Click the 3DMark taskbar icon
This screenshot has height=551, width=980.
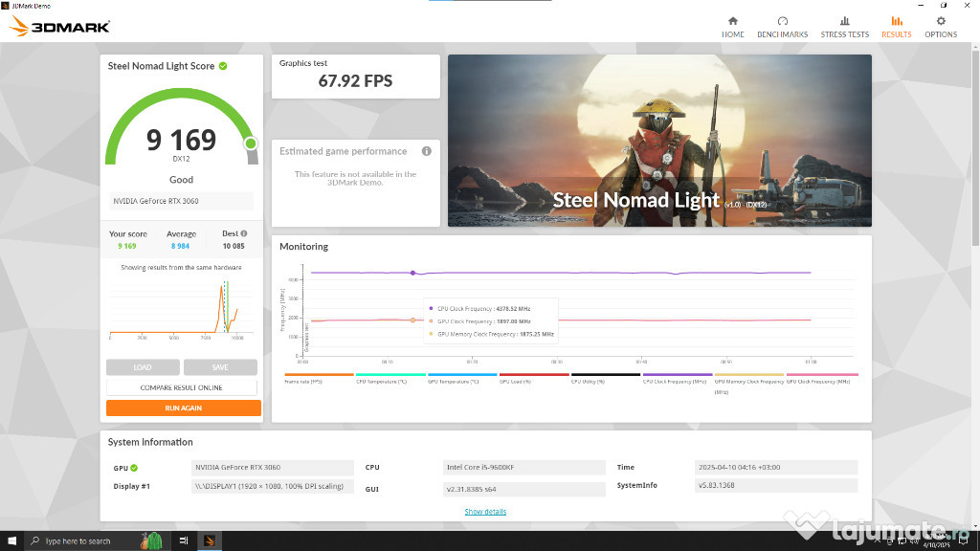(x=210, y=541)
